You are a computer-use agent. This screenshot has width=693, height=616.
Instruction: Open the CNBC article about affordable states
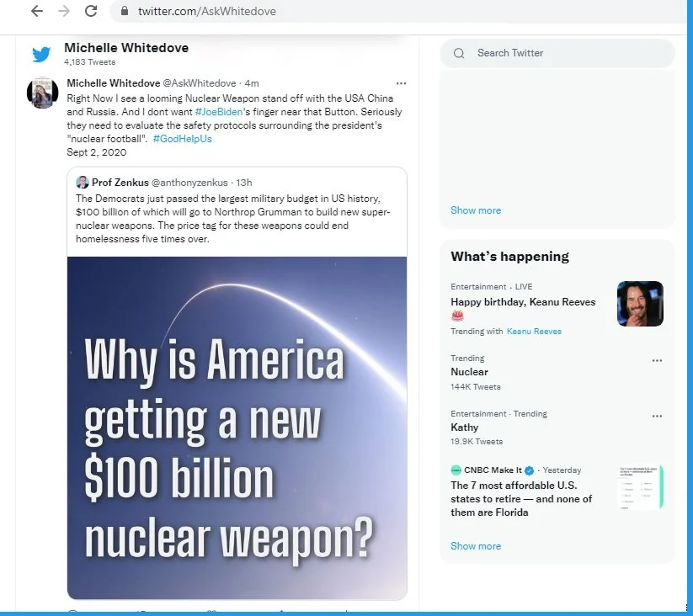[x=521, y=499]
